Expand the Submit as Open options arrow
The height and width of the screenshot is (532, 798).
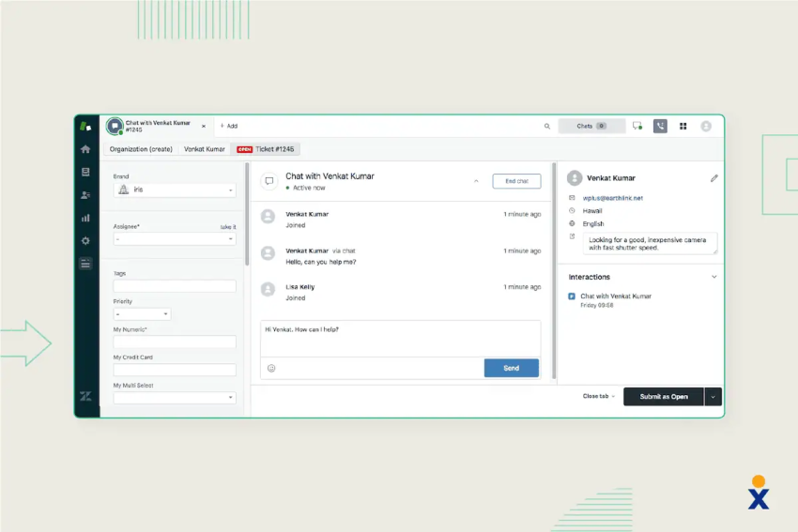[713, 397]
